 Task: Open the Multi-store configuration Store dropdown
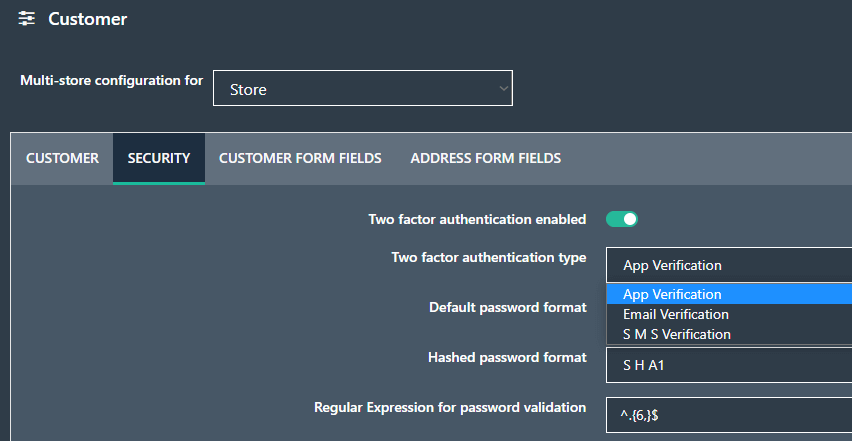362,89
